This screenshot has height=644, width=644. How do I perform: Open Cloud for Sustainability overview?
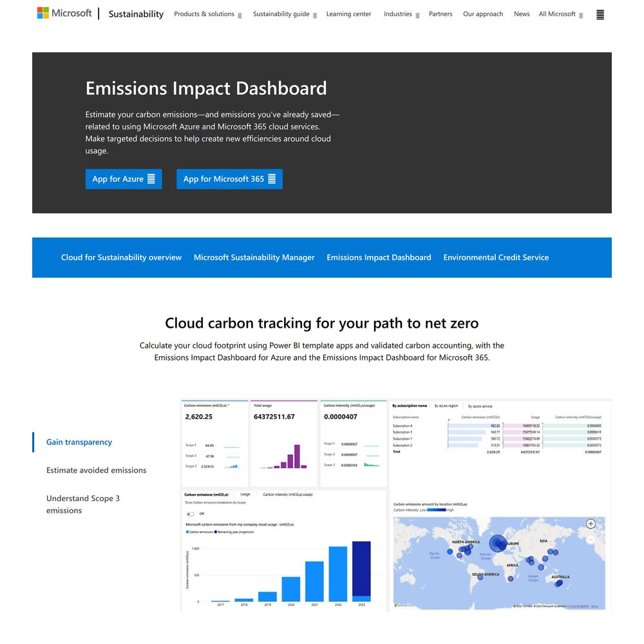click(121, 258)
